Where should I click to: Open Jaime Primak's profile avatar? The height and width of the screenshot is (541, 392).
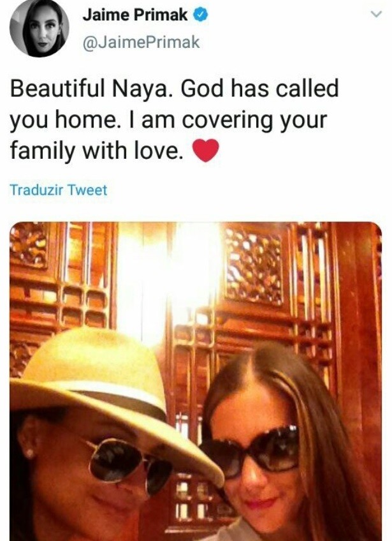click(x=39, y=28)
